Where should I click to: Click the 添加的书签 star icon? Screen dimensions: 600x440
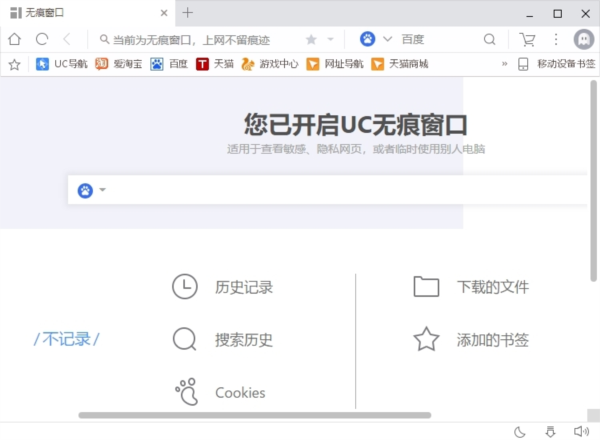coord(426,339)
